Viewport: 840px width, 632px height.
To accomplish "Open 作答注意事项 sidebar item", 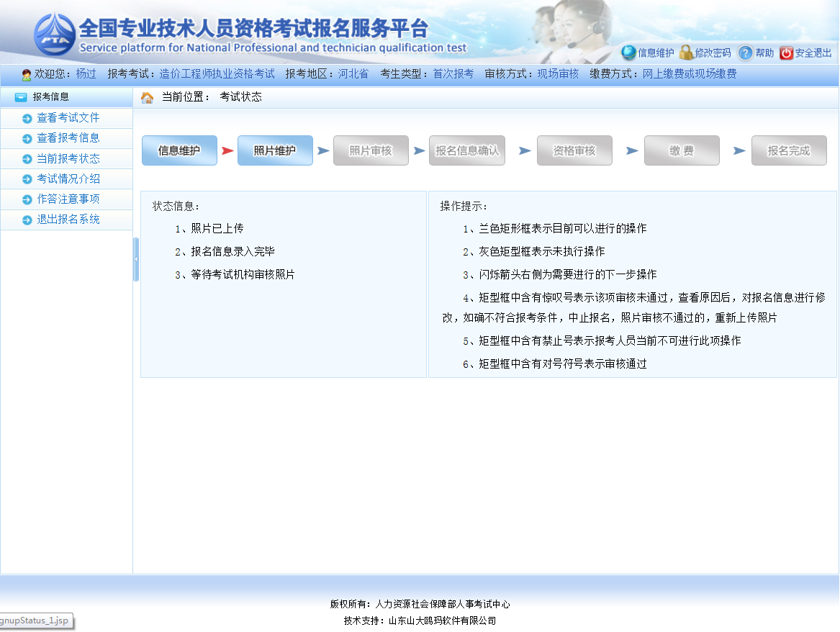I will (x=68, y=199).
